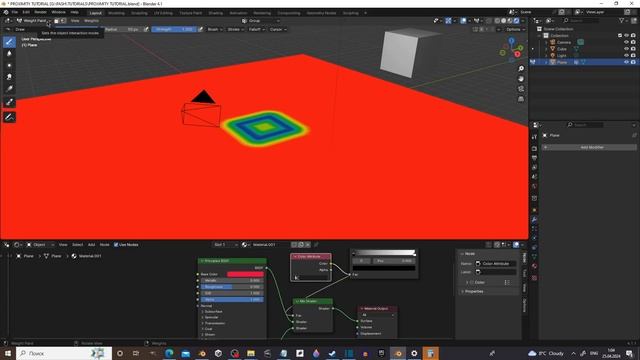Image resolution: width=640 pixels, height=360 pixels.
Task: Open the weather widget showing Cloudy
Action: pos(546,353)
